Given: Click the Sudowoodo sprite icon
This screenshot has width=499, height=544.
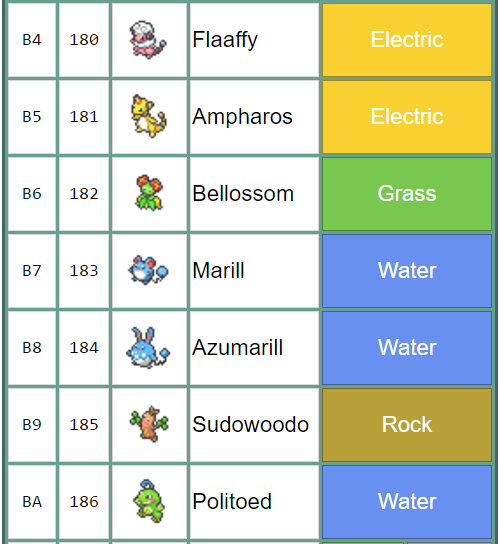Looking at the screenshot, I should click(149, 424).
